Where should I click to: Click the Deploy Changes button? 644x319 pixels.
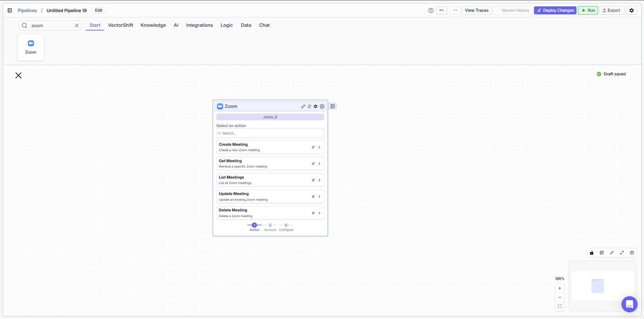tap(555, 10)
